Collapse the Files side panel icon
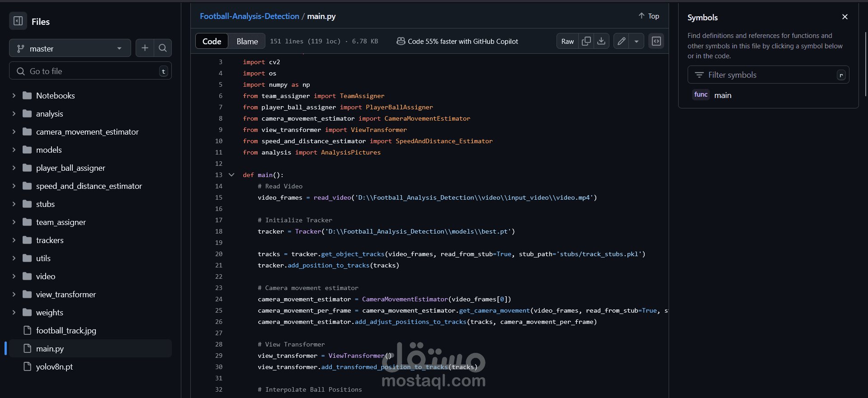Screen dimensions: 868x398 [x=18, y=21]
